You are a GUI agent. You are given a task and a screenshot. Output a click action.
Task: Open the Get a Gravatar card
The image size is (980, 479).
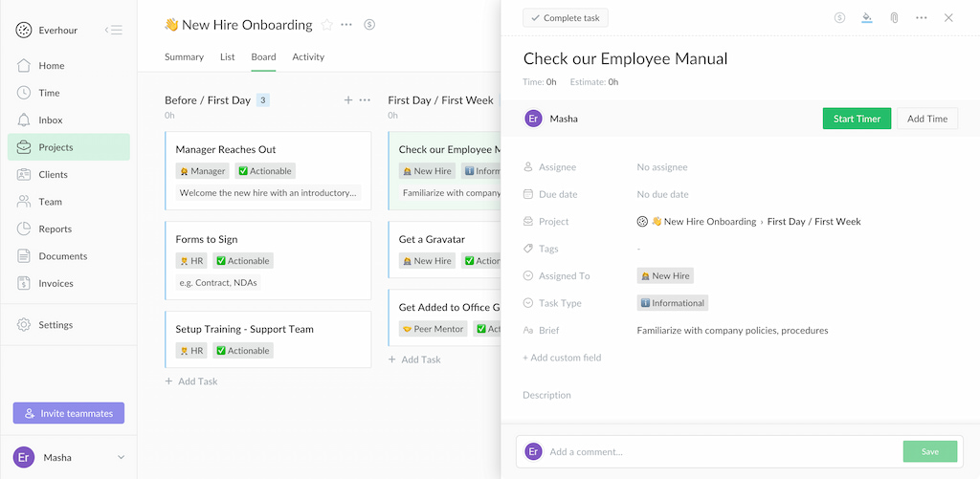pyautogui.click(x=444, y=250)
